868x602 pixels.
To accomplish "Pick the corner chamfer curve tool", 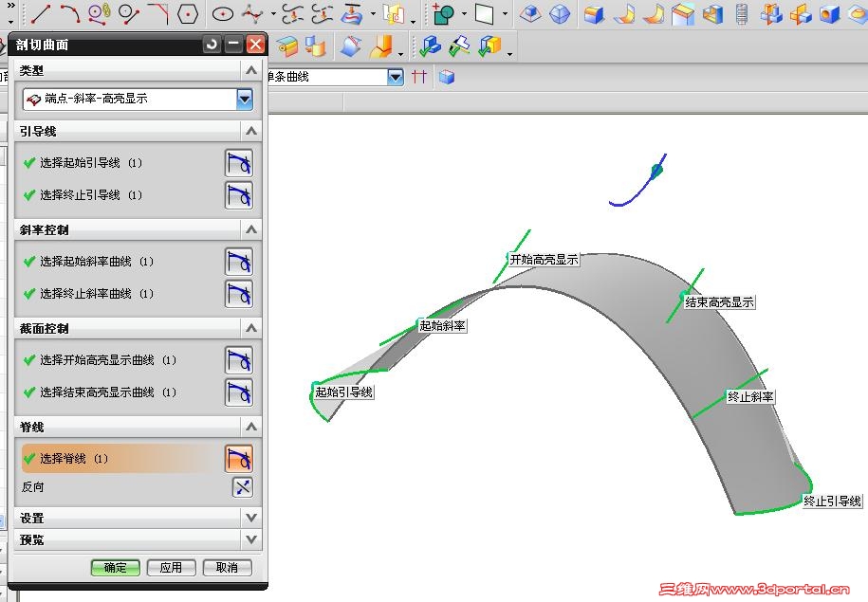I will [158, 13].
